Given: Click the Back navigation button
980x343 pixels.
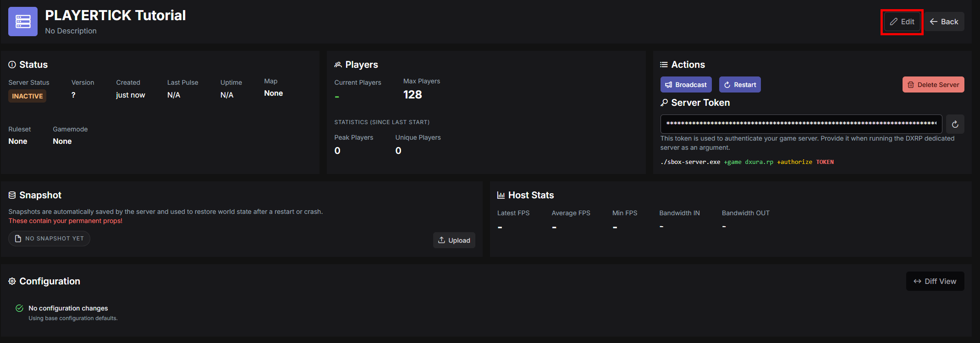Looking at the screenshot, I should coord(944,21).
